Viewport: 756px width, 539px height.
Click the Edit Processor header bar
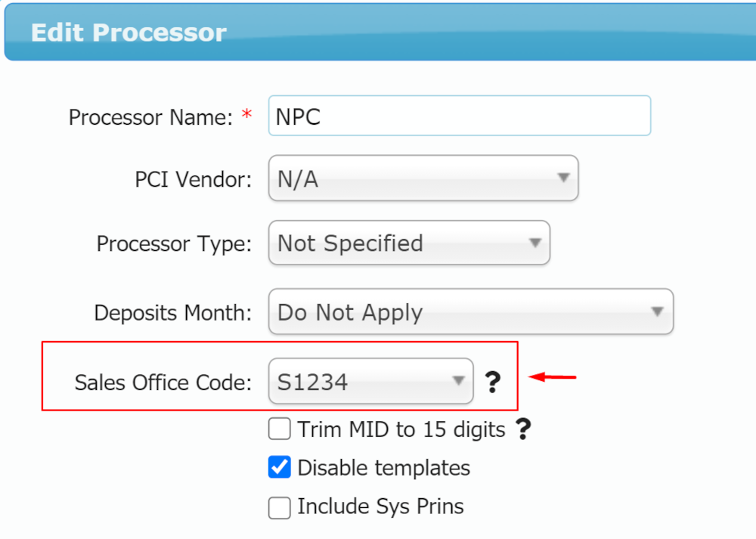pos(378,33)
